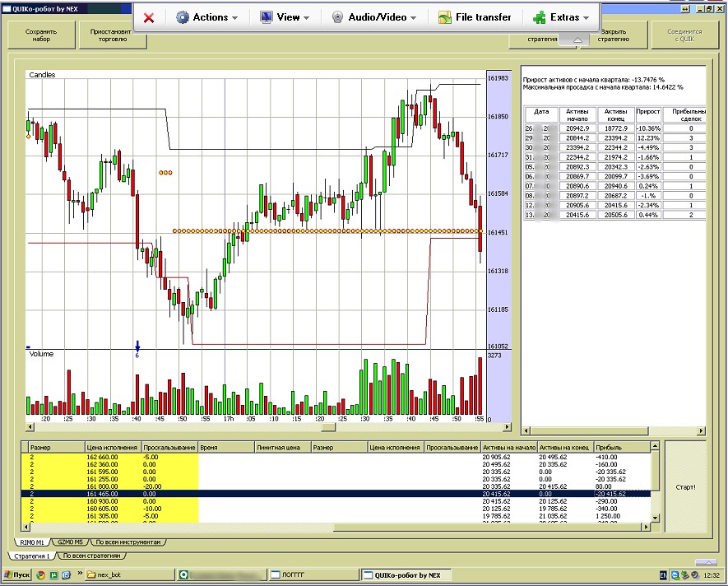Close the remote session with the red X
Screen dimensions: 728x586
149,17
